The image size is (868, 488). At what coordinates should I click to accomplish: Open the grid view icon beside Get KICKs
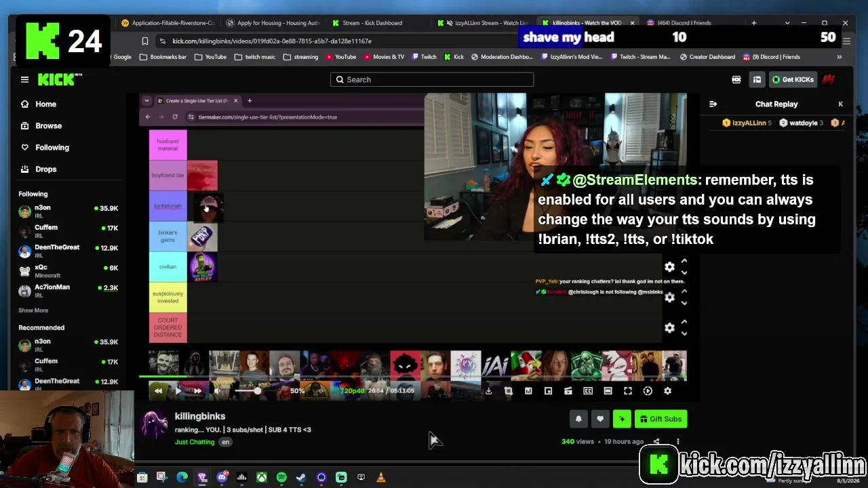click(x=757, y=79)
